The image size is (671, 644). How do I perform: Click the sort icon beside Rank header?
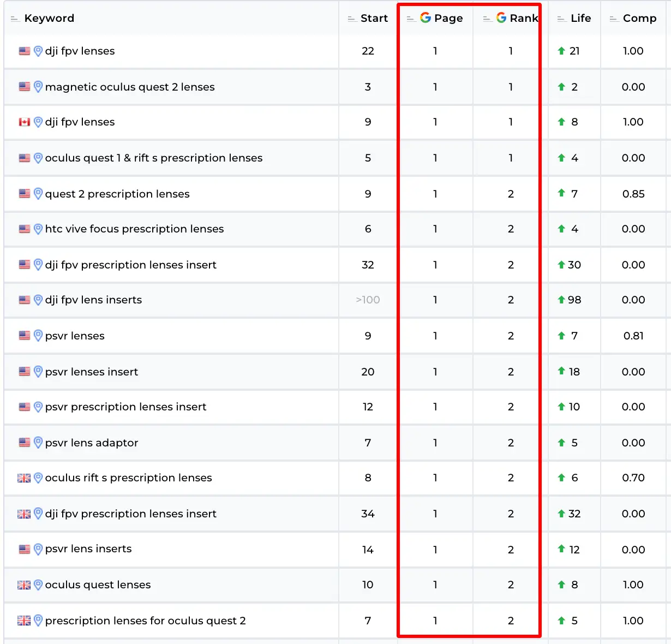(x=488, y=19)
